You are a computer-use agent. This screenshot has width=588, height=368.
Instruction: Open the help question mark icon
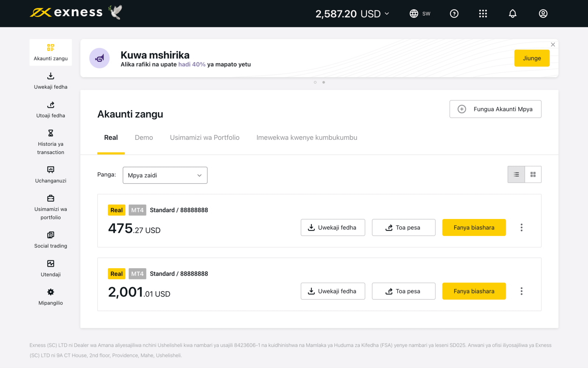point(454,14)
